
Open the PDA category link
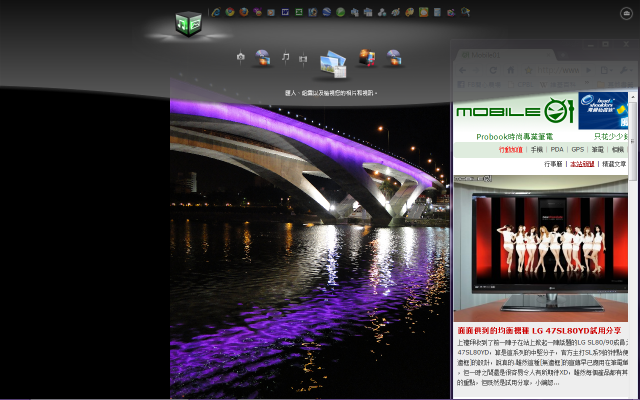coord(557,149)
